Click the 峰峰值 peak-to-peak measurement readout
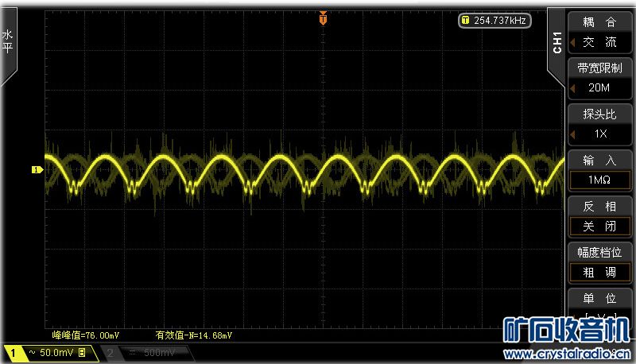This screenshot has width=636, height=364. point(86,335)
